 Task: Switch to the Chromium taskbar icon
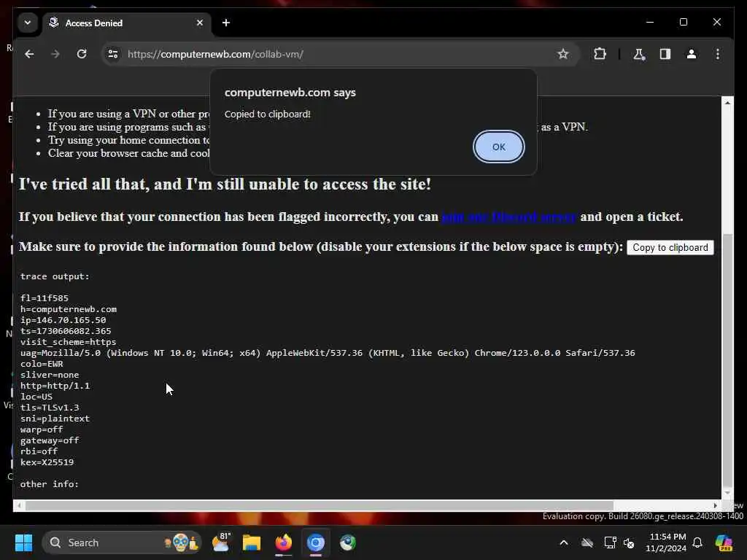click(x=315, y=542)
